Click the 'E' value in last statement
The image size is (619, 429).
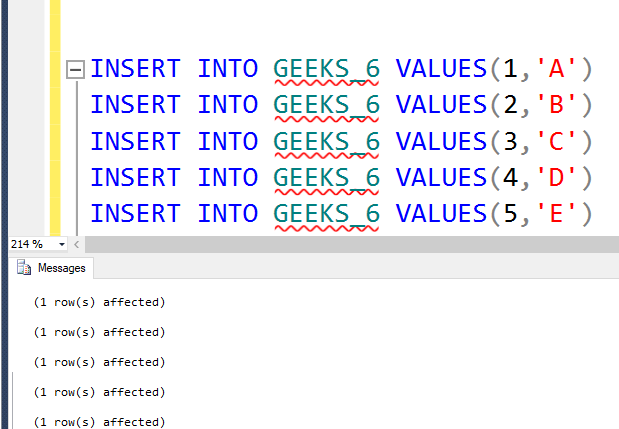click(556, 214)
